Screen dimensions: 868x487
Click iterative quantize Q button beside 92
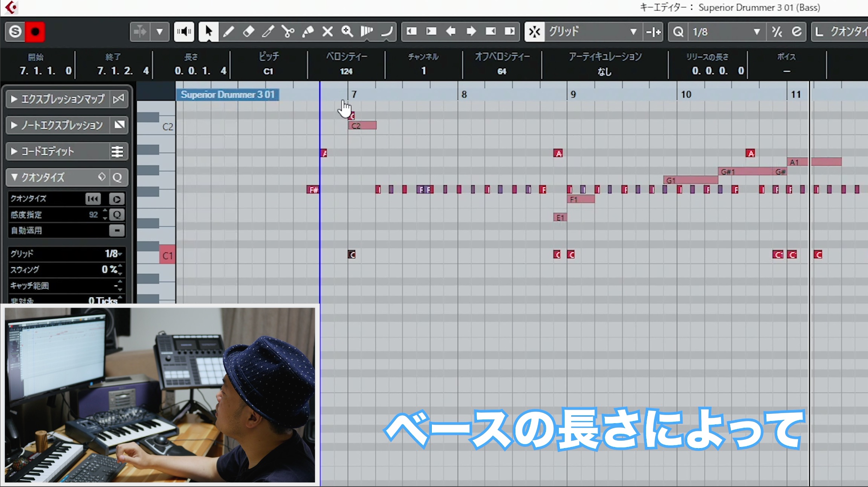117,215
